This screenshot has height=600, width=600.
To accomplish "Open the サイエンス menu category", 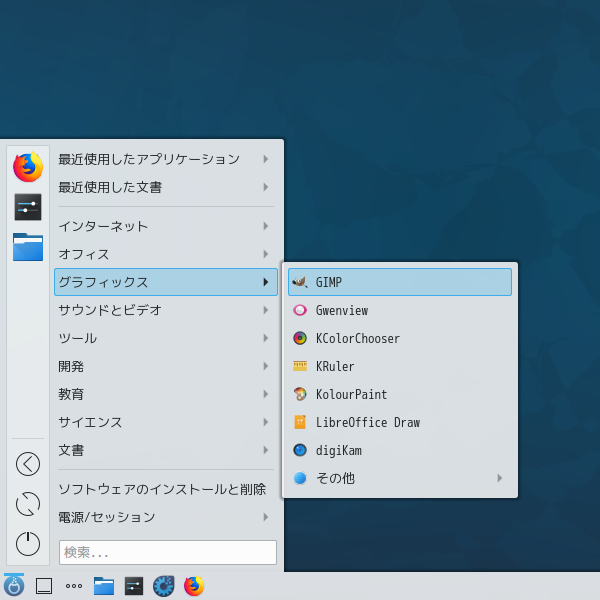I will 166,422.
